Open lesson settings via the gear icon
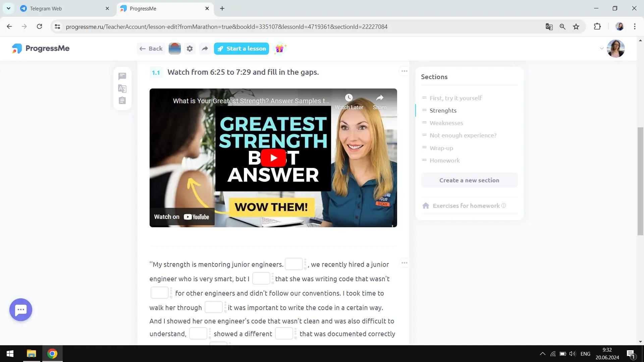644x362 pixels. click(190, 49)
